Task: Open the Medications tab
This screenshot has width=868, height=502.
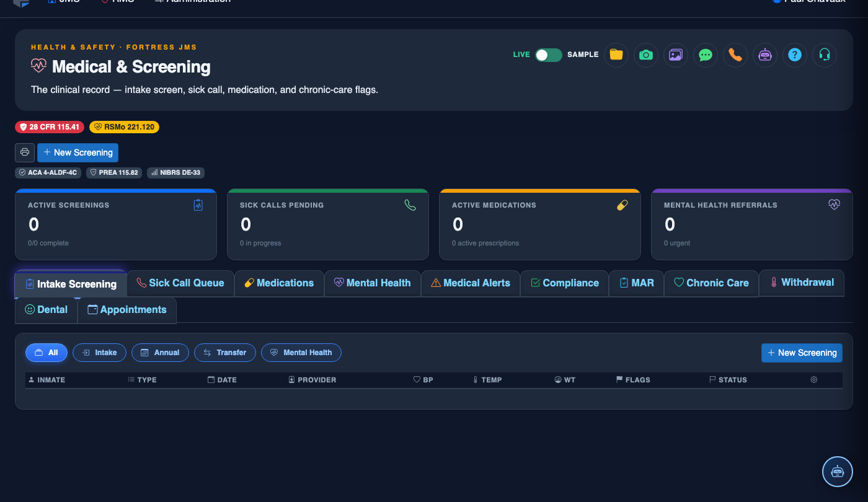Action: click(279, 283)
